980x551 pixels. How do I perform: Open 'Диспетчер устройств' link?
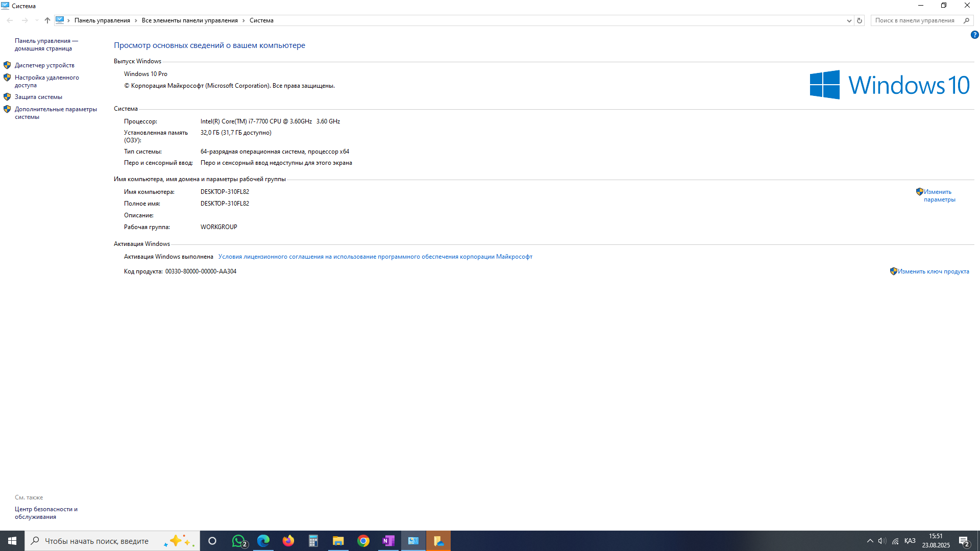pos(44,65)
